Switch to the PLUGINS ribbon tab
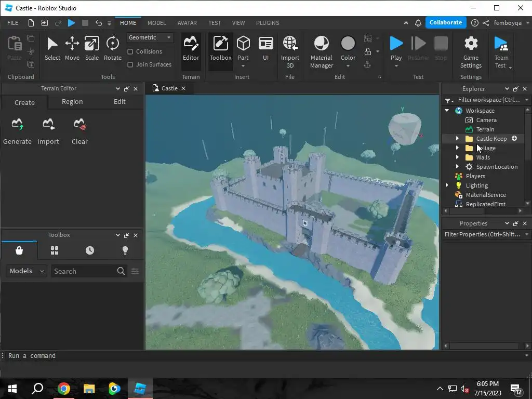The height and width of the screenshot is (399, 532). tap(268, 23)
